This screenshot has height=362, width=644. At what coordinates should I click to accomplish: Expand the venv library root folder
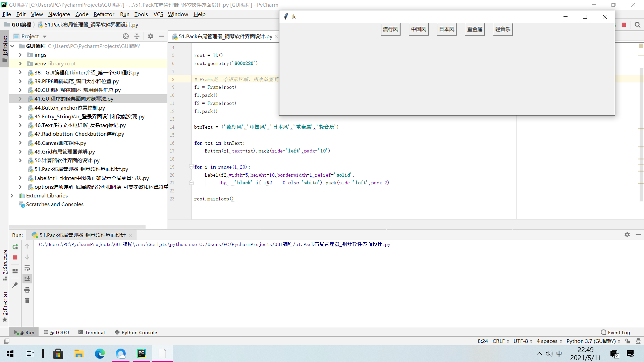pyautogui.click(x=20, y=63)
